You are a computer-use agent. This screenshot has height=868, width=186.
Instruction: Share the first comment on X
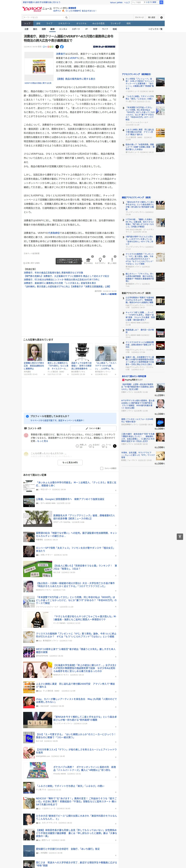pyautogui.click(x=114, y=446)
